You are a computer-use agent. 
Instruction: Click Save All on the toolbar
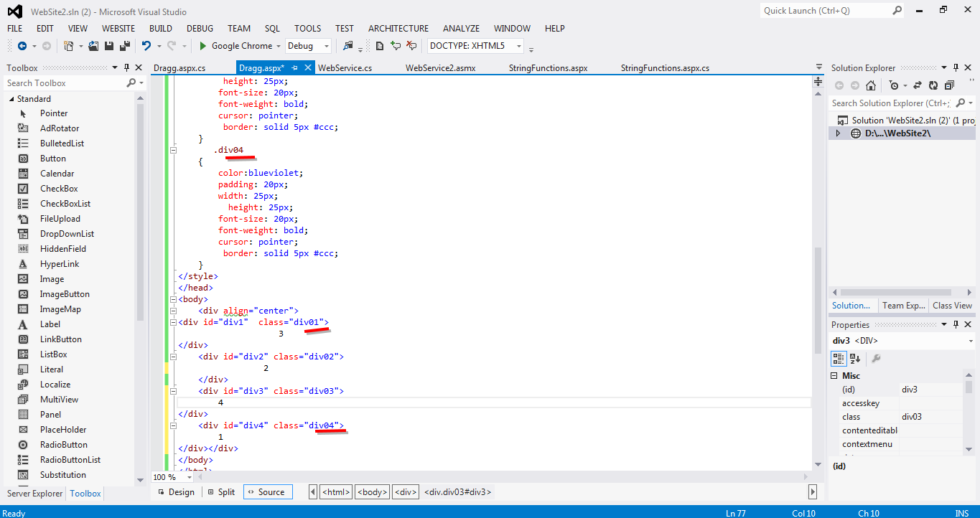[123, 44]
